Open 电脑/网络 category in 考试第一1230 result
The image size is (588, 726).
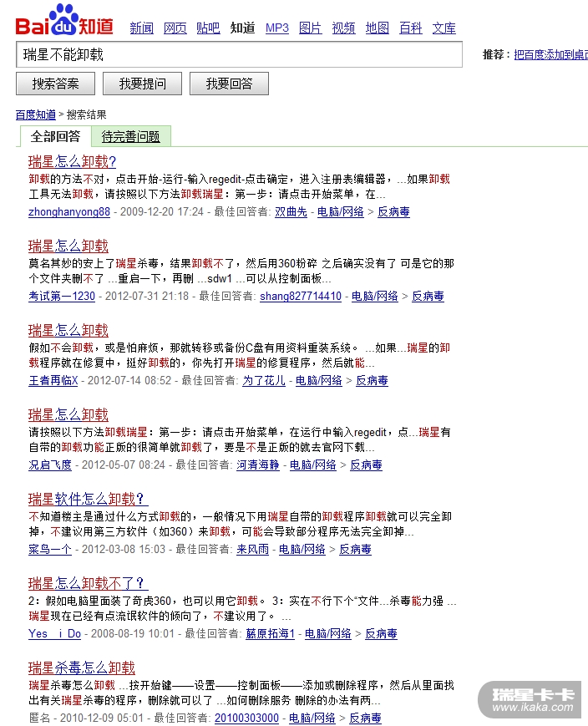click(374, 297)
